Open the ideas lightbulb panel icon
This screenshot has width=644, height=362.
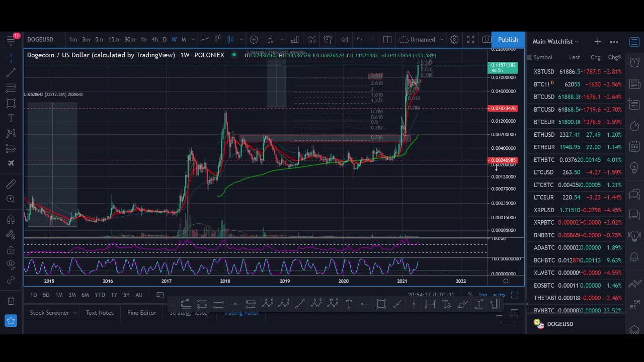click(x=634, y=167)
